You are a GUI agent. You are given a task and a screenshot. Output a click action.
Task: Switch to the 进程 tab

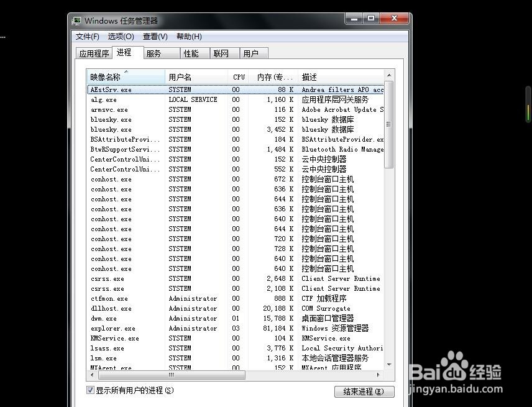pos(127,53)
